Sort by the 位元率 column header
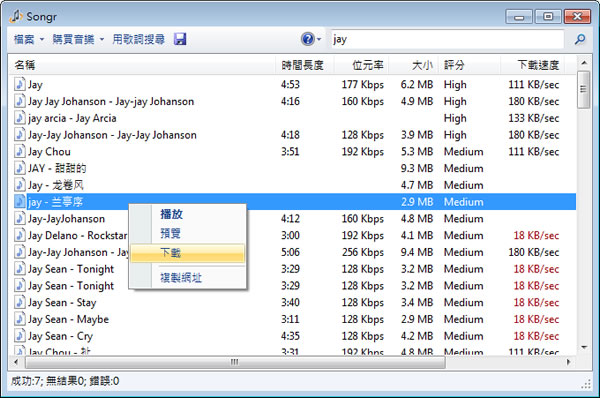The width and height of the screenshot is (600, 398). tap(362, 65)
